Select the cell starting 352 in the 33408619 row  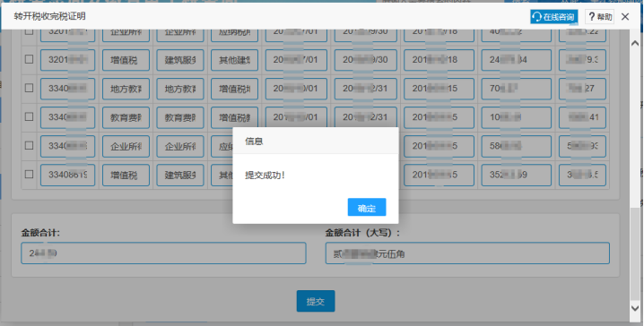pos(517,176)
